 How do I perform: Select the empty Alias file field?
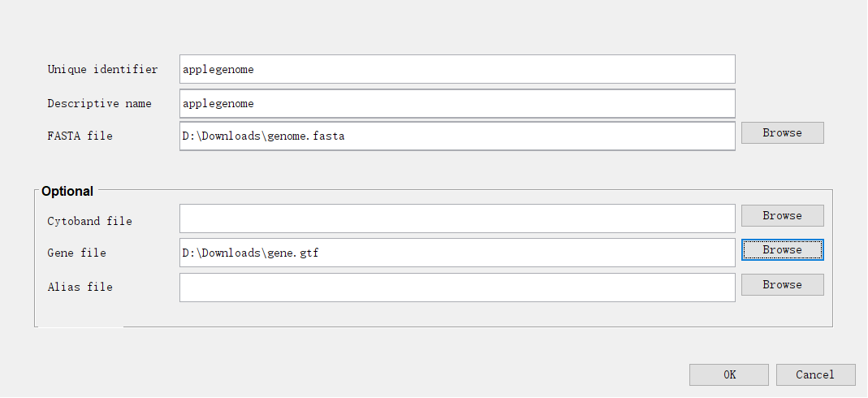(x=457, y=288)
